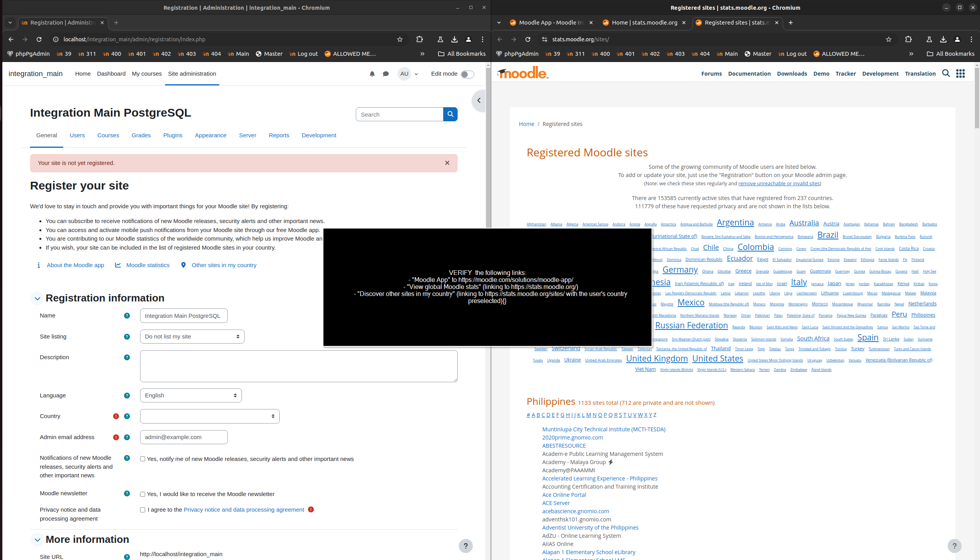Click the notifications bell icon in Moodle header
Image resolution: width=980 pixels, height=560 pixels.
coord(372,74)
